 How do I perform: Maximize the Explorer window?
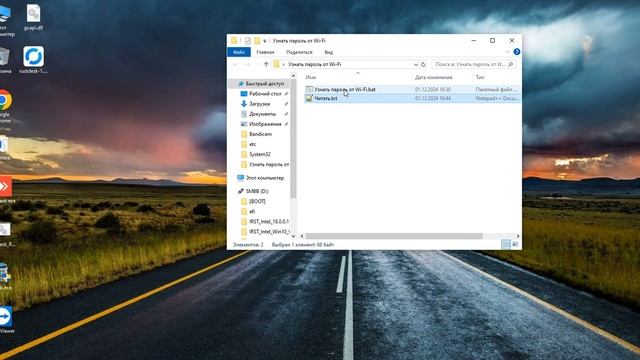pyautogui.click(x=493, y=40)
